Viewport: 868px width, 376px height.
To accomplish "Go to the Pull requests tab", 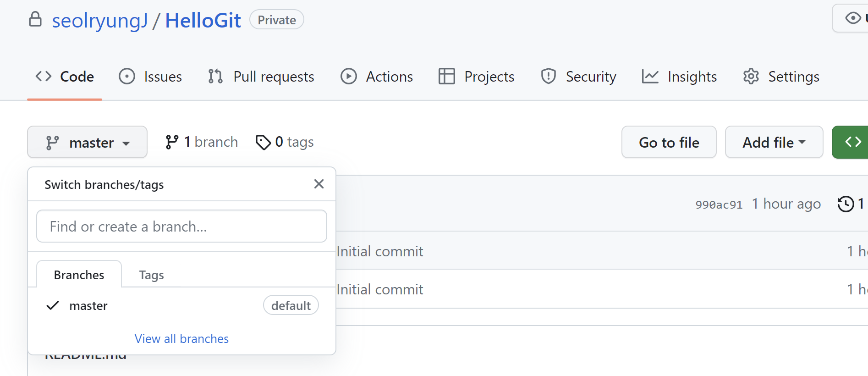I will point(261,77).
